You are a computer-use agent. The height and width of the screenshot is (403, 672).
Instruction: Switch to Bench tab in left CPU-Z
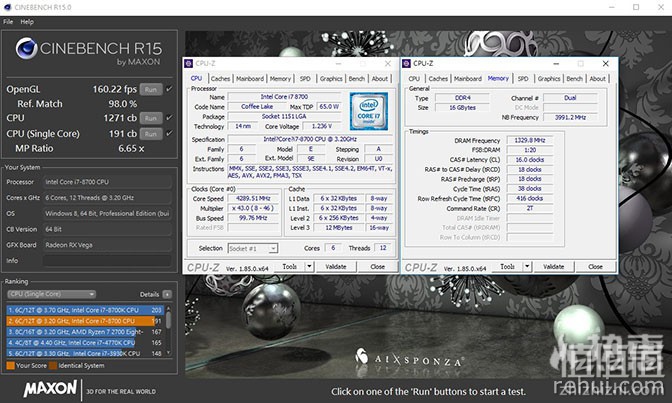pos(357,78)
